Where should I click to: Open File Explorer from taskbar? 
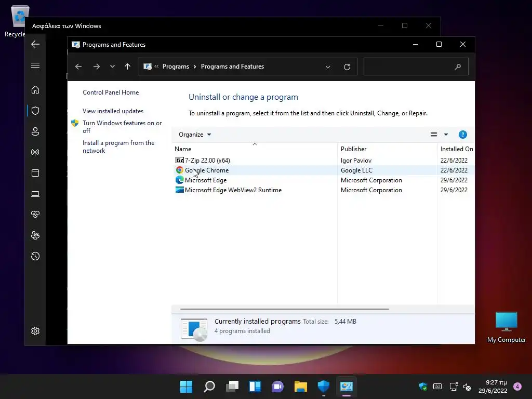[x=301, y=387]
